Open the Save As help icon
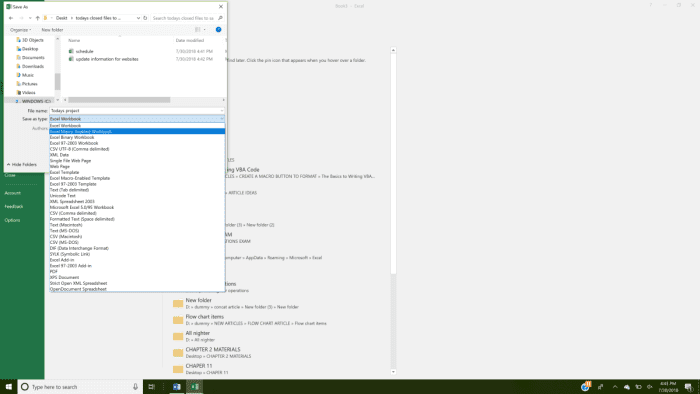The image size is (700, 394). pos(218,29)
